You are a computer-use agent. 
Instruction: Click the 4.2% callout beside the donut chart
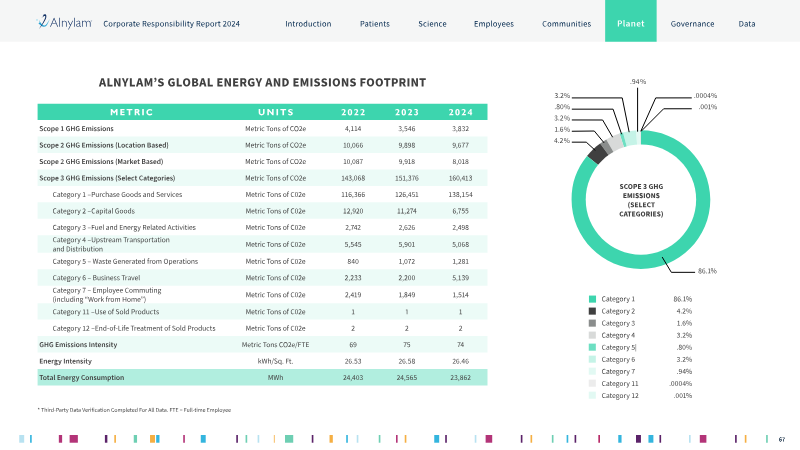562,140
